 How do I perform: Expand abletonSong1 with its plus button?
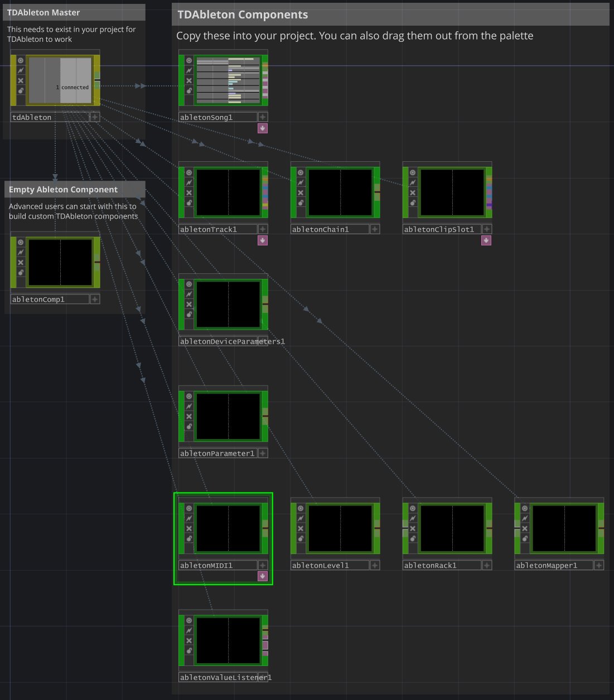click(x=262, y=117)
